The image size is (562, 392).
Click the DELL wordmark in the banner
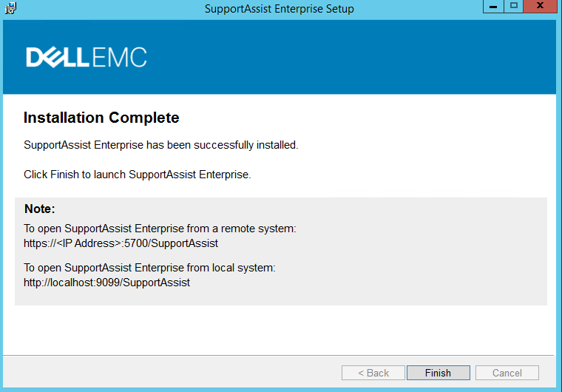point(58,58)
